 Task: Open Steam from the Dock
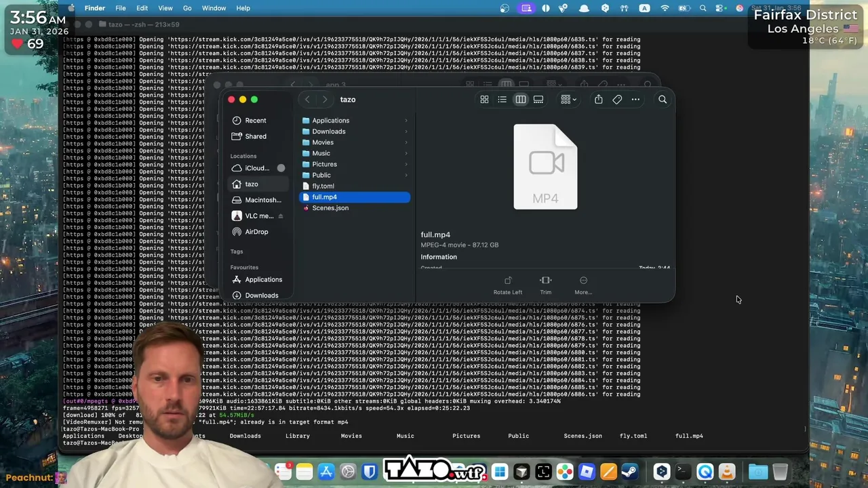[x=630, y=472]
